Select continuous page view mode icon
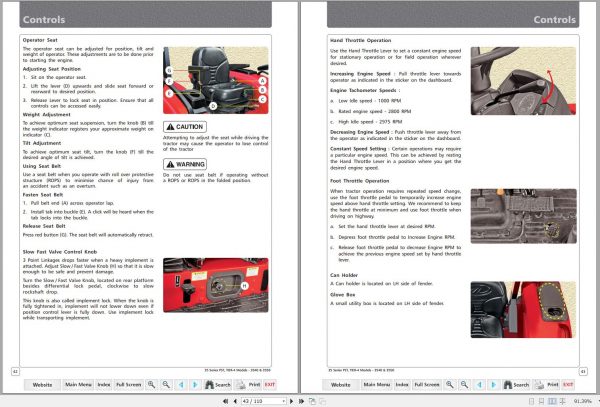600x407 pixels. (541, 401)
